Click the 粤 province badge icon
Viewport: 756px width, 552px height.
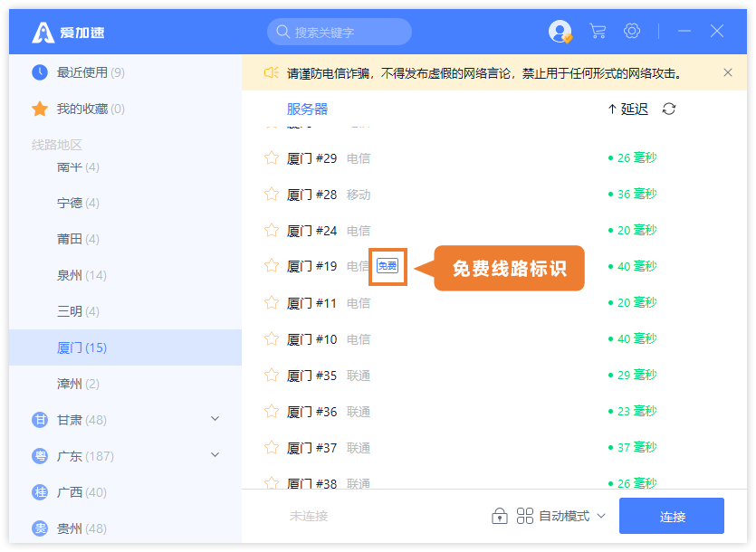click(x=40, y=456)
